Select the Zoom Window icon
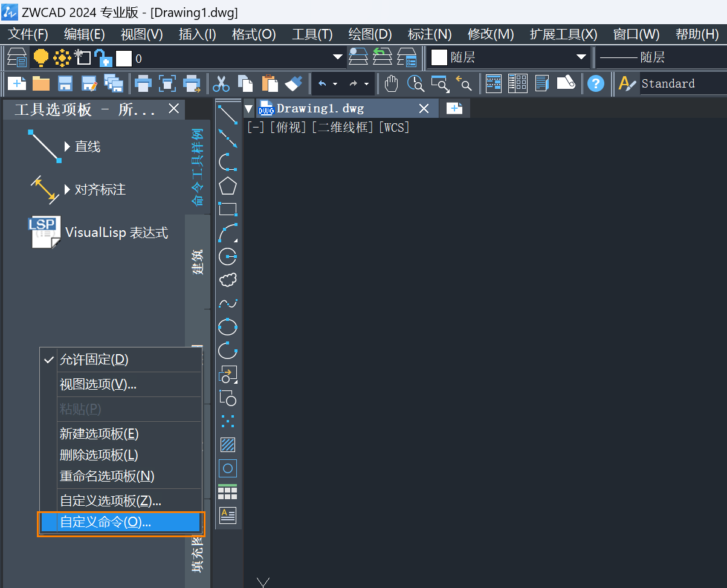The height and width of the screenshot is (588, 727). tap(439, 83)
